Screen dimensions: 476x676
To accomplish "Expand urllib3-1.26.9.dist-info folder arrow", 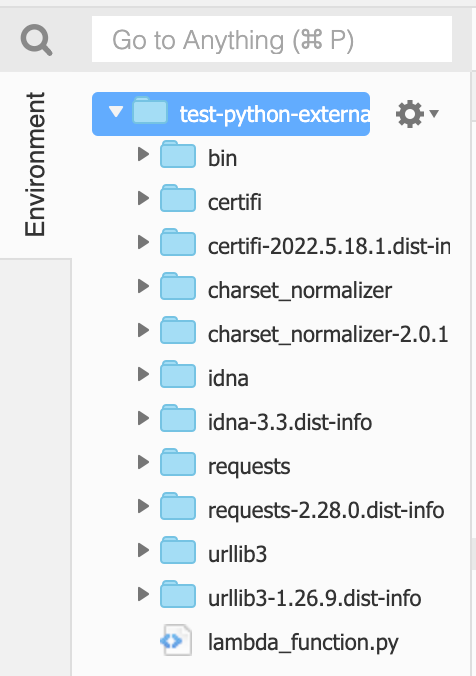I will [x=143, y=594].
